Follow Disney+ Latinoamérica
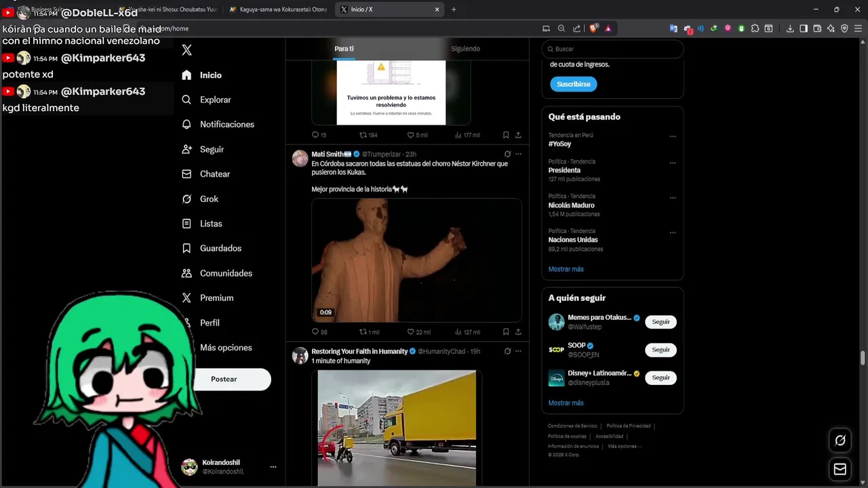 click(x=660, y=378)
